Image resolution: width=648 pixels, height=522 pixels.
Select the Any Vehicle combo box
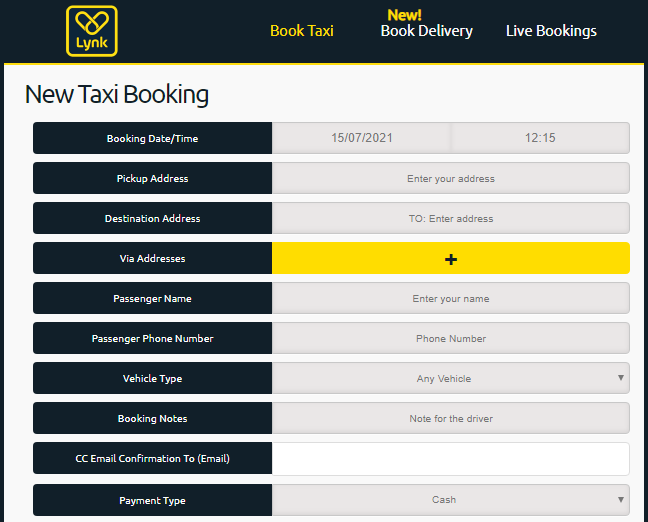click(x=451, y=378)
